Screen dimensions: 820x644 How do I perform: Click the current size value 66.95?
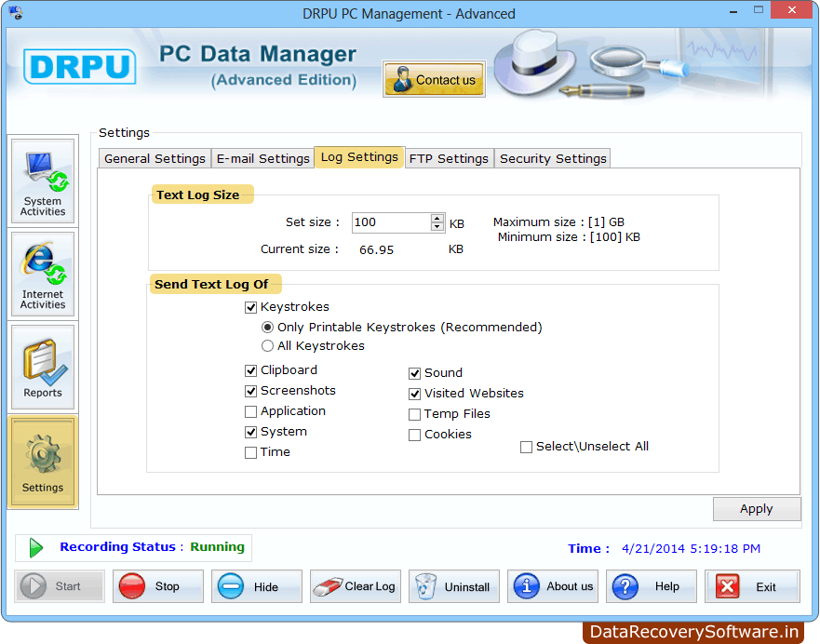click(x=377, y=249)
